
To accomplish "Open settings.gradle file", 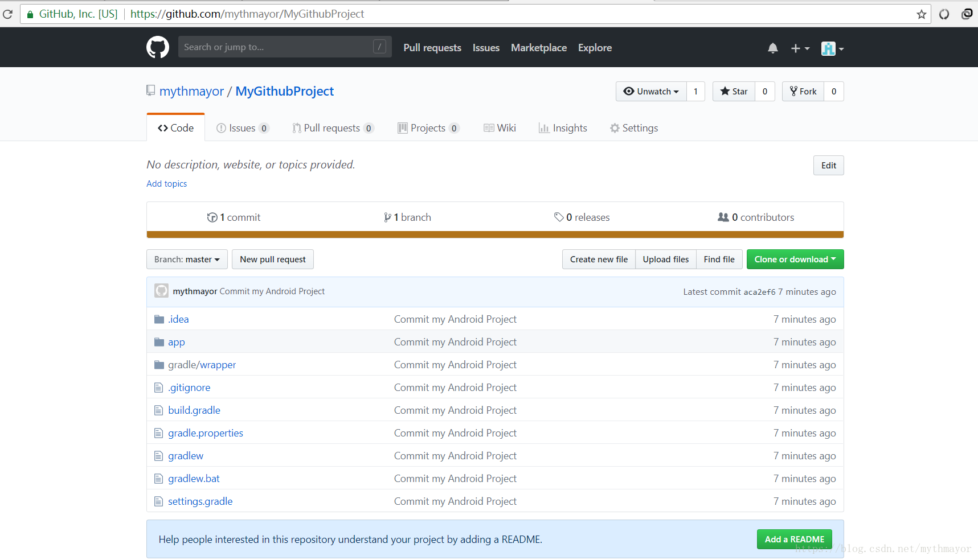I will pos(200,501).
